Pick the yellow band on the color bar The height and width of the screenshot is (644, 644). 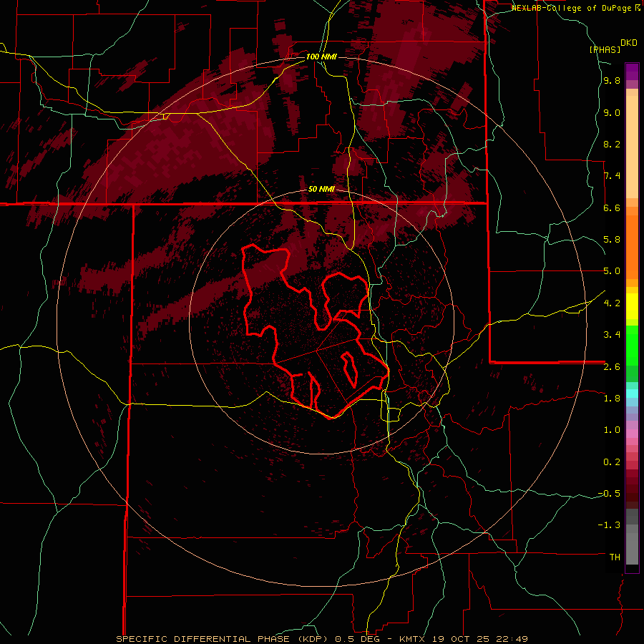(632, 306)
